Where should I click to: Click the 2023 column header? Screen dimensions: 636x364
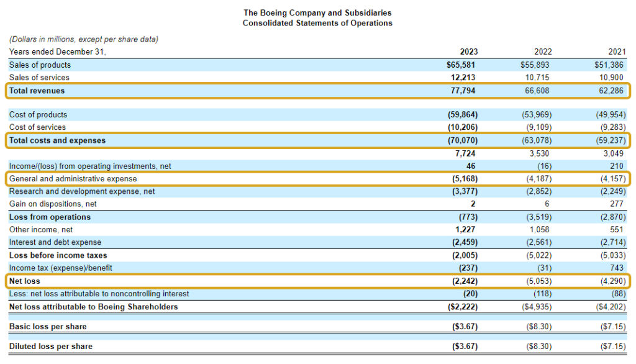coord(468,52)
